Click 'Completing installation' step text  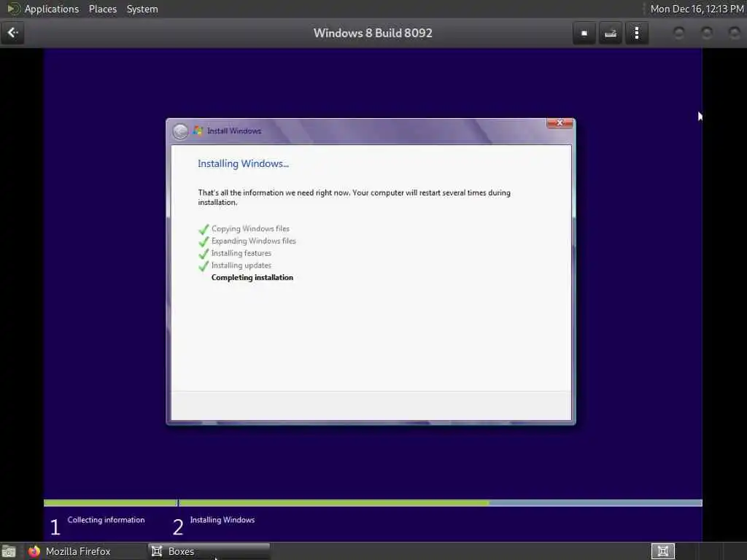click(252, 277)
